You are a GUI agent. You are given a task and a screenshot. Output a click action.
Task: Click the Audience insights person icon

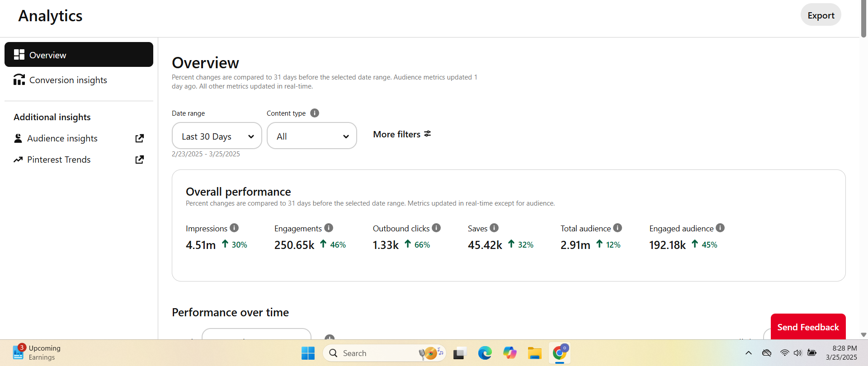(18, 138)
